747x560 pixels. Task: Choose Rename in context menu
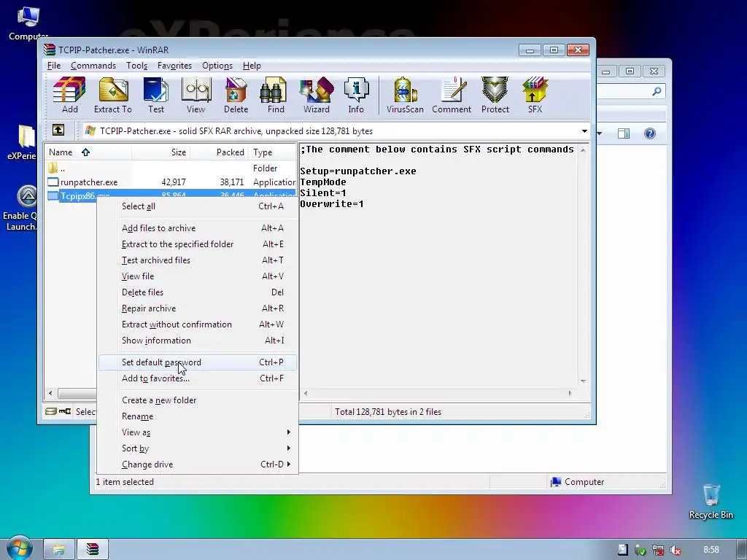[x=198, y=416]
